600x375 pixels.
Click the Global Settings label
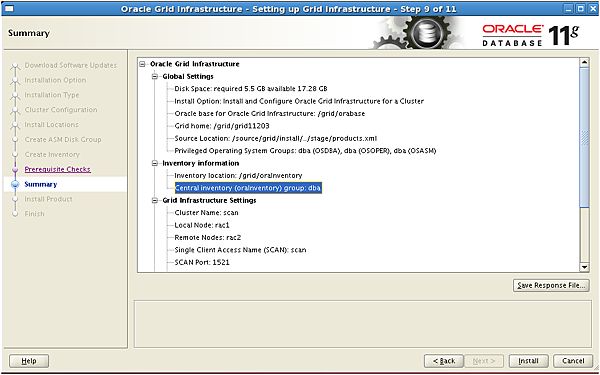click(x=188, y=77)
